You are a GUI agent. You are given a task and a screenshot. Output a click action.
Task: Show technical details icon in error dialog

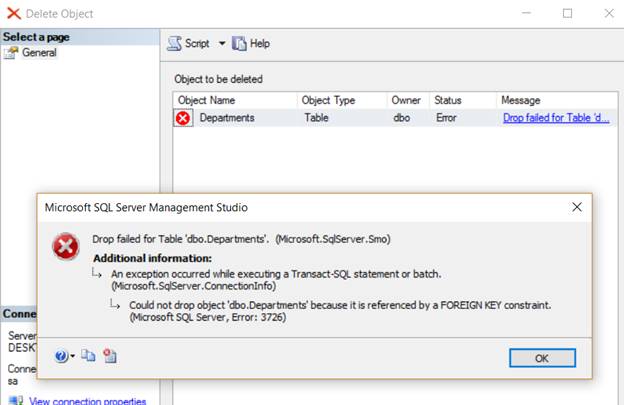click(110, 356)
